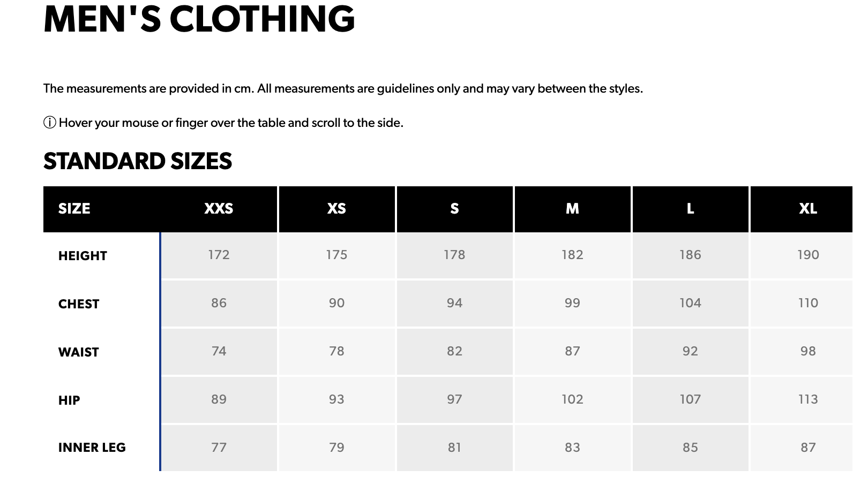Click the L size column header
Screen dimensions: 868x485
(x=690, y=209)
